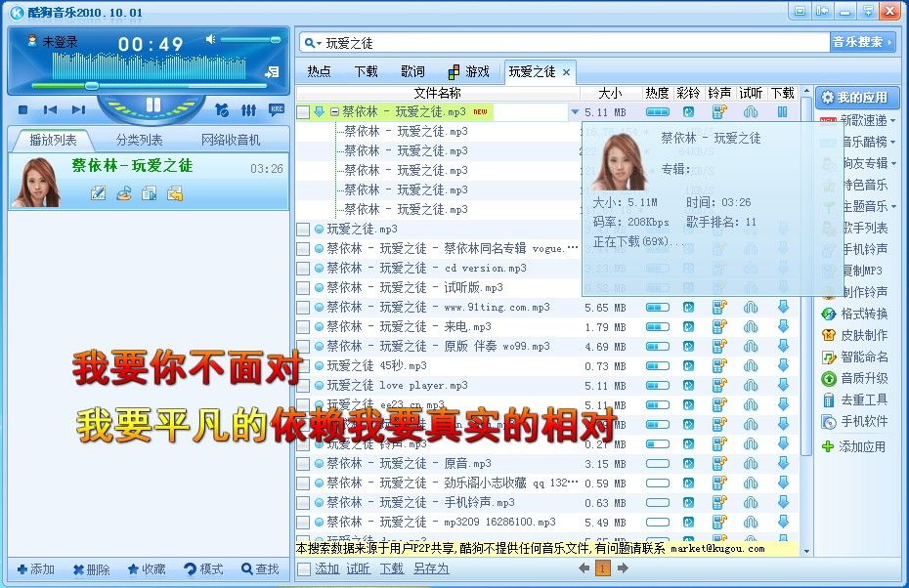The image size is (909, 588).
Task: Click the 未登录 user login icon
Action: pos(32,41)
